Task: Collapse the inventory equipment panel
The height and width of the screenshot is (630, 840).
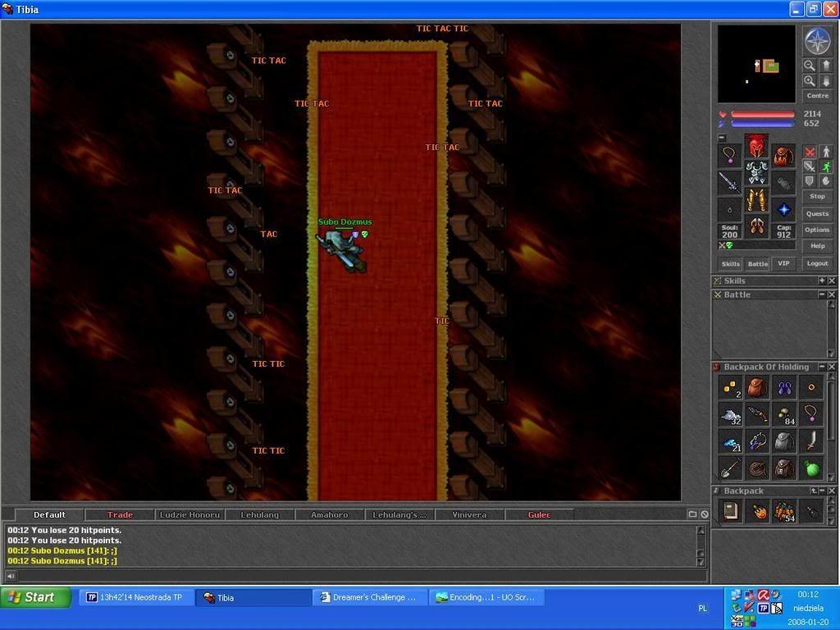Action: point(722,138)
